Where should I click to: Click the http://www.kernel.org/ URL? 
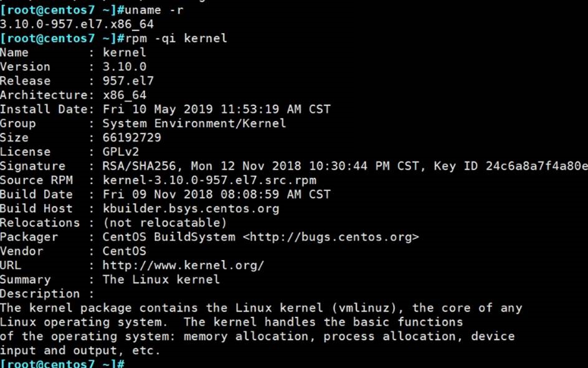(183, 265)
